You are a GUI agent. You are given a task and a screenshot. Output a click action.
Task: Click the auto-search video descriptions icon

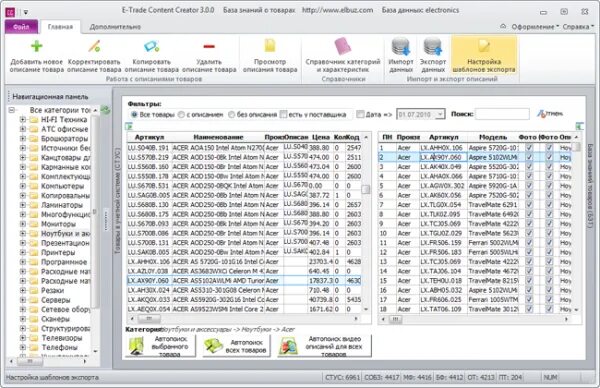[x=290, y=346]
